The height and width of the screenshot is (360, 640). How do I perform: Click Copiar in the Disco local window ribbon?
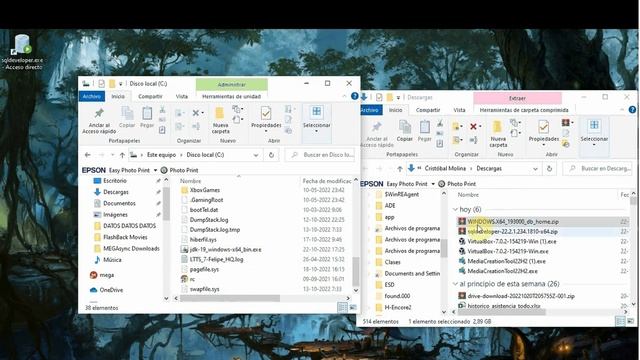pos(127,118)
